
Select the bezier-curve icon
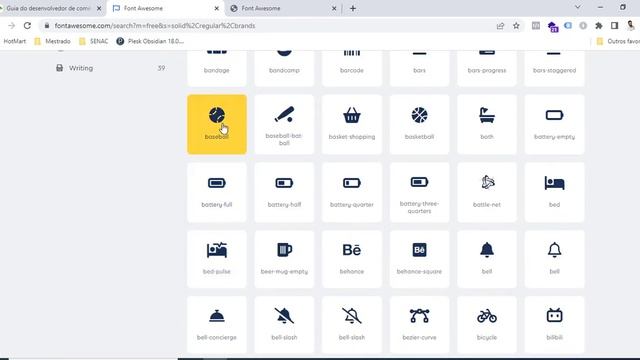pyautogui.click(x=419, y=325)
